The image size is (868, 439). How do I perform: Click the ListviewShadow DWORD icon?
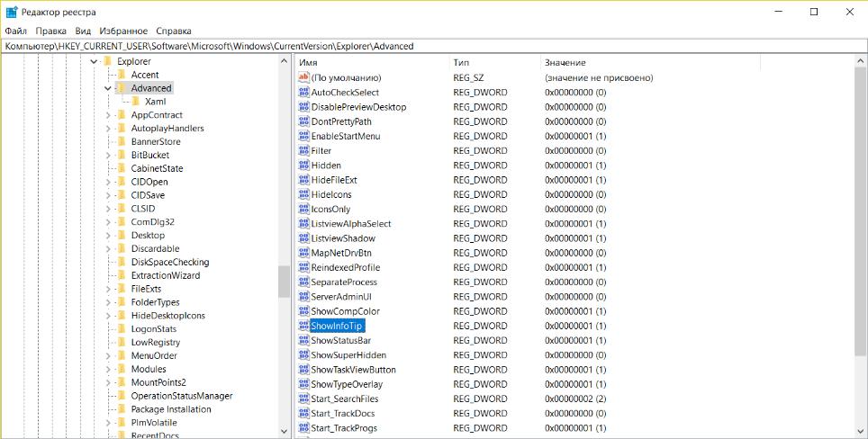point(303,238)
